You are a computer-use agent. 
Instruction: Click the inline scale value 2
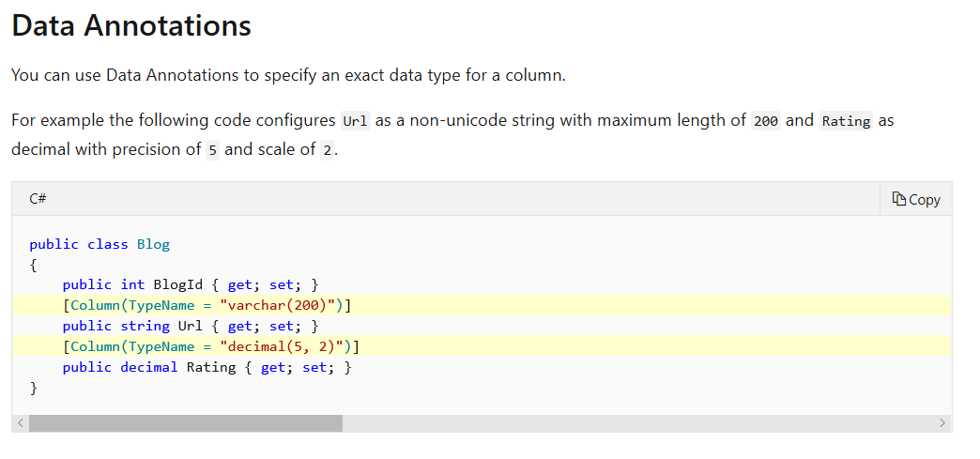point(327,151)
